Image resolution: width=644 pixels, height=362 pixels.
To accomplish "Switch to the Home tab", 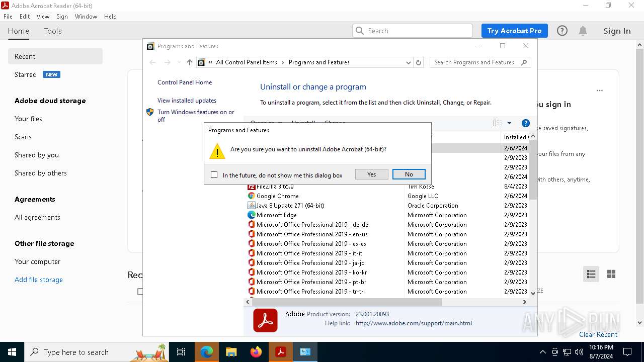I will (19, 31).
